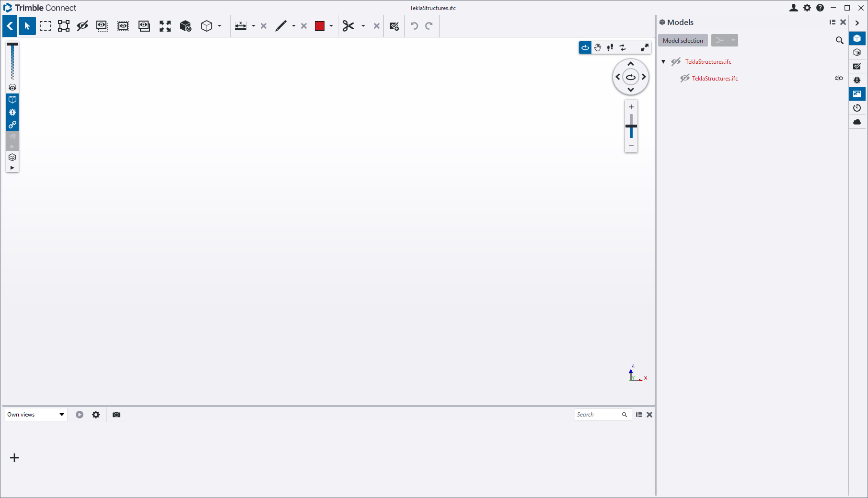Toggle visibility of the child TeklaStructures.ifc
The height and width of the screenshot is (498, 868).
pos(685,78)
